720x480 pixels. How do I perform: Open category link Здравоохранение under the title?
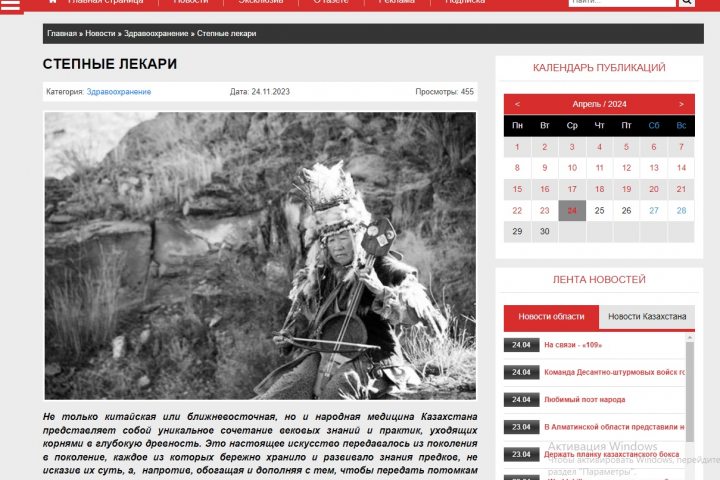119,92
